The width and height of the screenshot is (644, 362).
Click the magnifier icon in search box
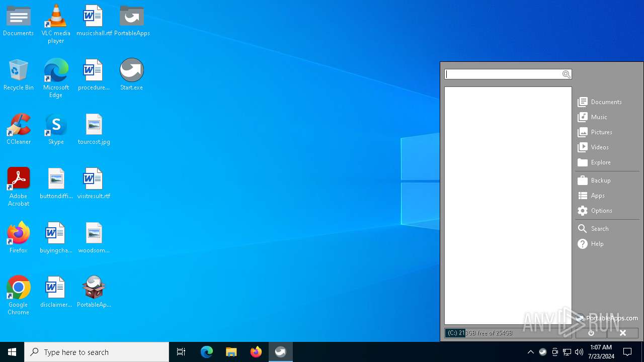point(567,74)
